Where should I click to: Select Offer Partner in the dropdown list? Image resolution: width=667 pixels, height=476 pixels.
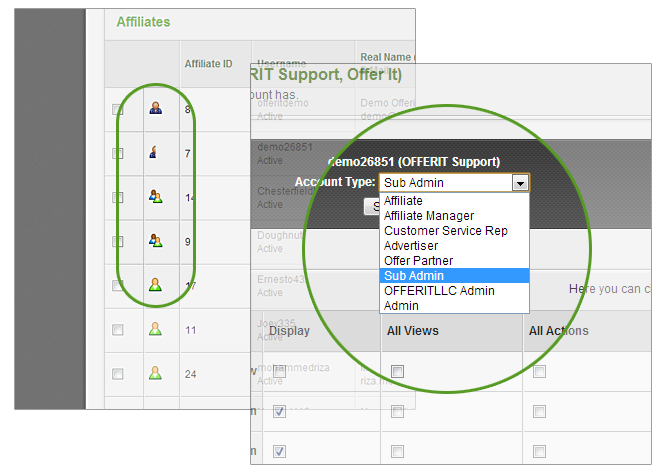[x=418, y=261]
